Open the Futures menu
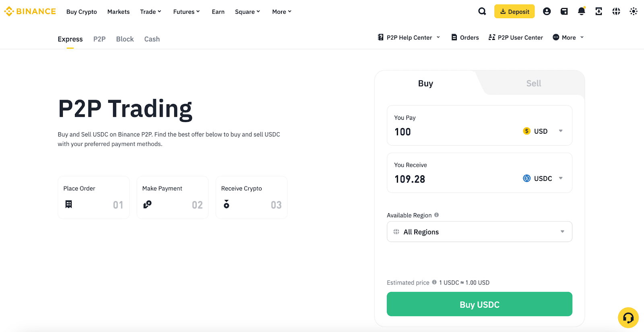The image size is (644, 332). (186, 12)
